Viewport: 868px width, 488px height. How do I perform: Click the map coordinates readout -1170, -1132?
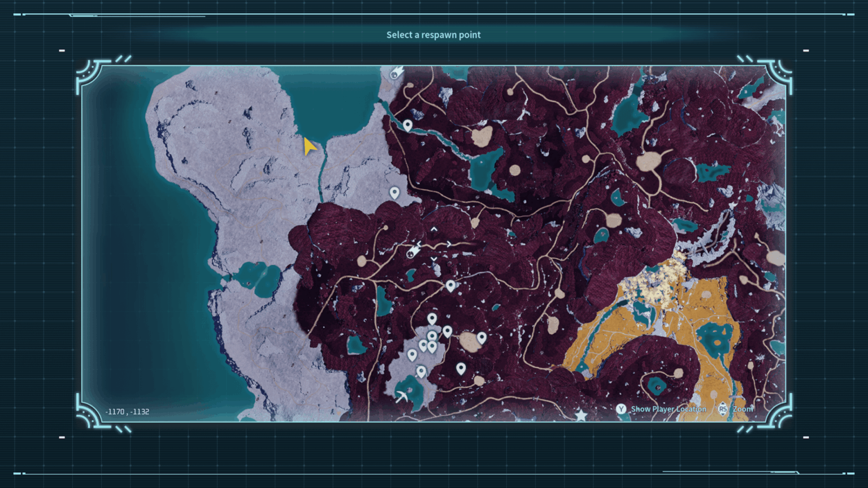(127, 412)
